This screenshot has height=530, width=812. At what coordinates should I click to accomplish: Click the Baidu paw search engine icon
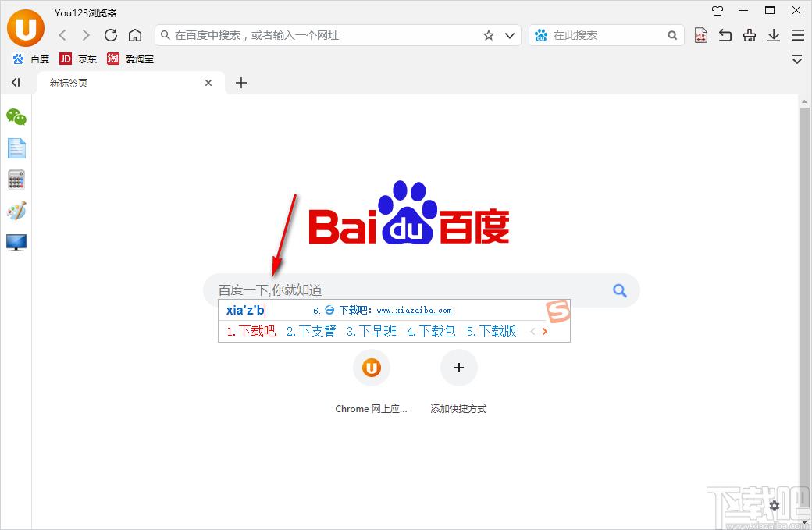pos(541,35)
